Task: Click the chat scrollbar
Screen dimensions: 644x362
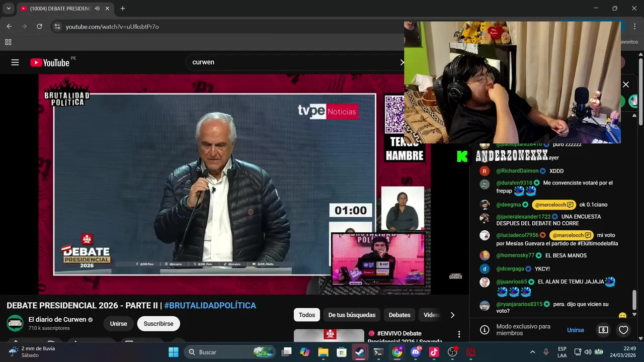Action: (634, 300)
